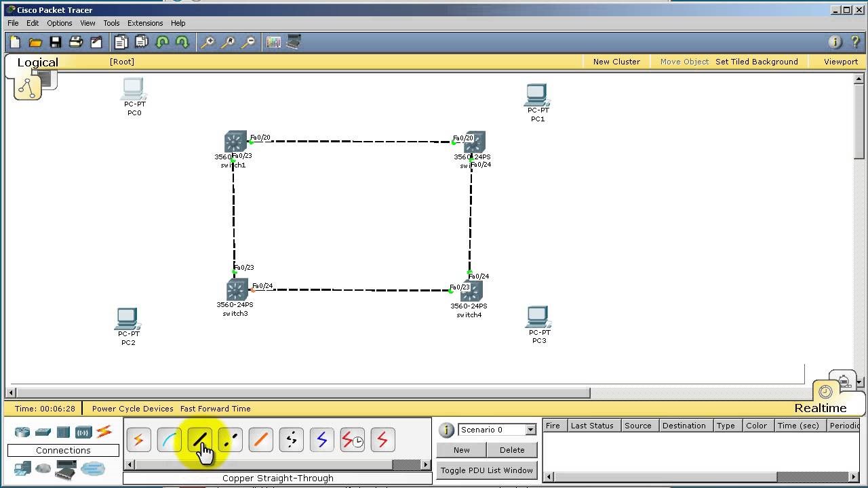Click switch3 device on the canvas
Screen dimensions: 868x488
[236, 290]
